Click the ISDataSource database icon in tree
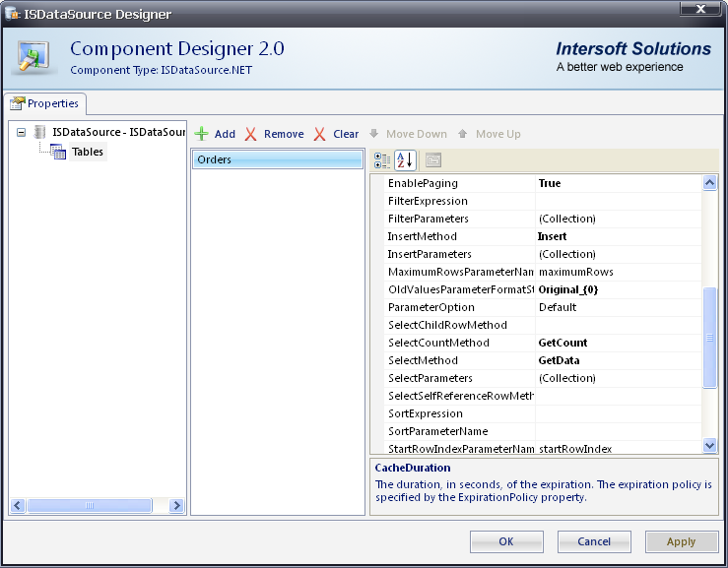 (x=40, y=132)
